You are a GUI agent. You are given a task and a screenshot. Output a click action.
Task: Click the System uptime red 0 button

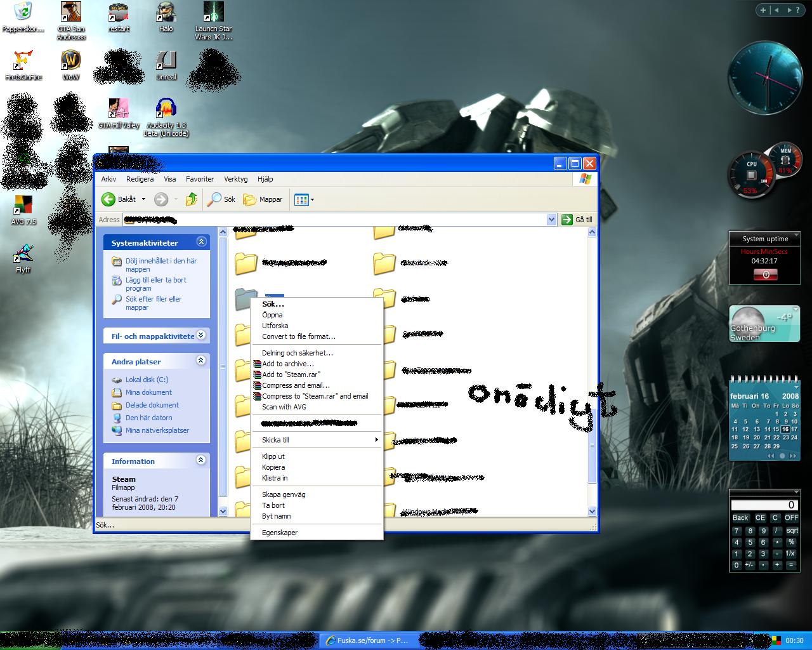[x=766, y=275]
